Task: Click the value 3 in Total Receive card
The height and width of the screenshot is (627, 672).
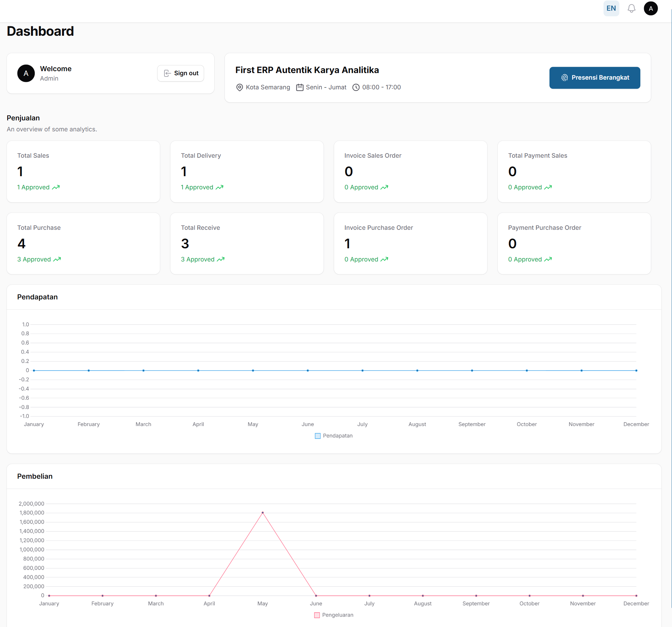Action: coord(185,244)
